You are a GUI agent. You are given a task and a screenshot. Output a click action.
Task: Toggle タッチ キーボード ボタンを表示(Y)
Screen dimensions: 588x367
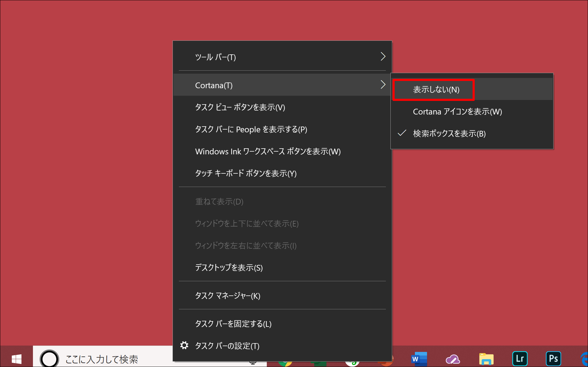click(282, 173)
